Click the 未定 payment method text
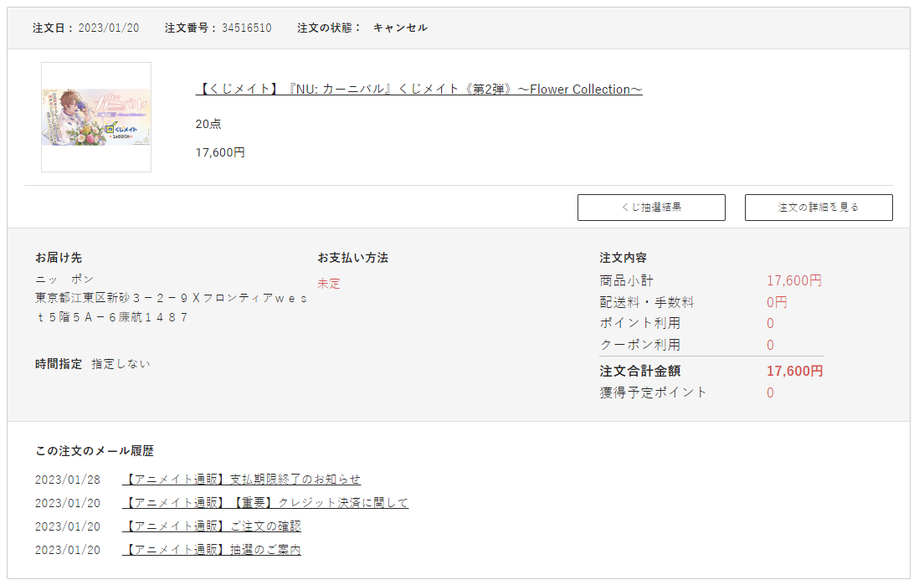This screenshot has height=585, width=924. click(329, 284)
